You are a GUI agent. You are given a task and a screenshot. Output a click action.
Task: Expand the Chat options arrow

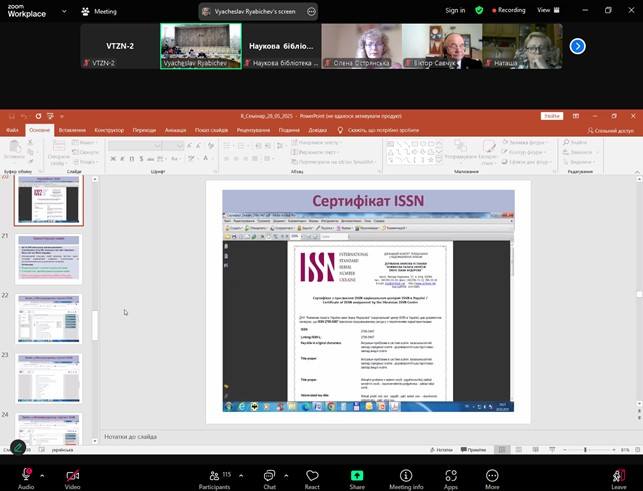click(x=286, y=476)
